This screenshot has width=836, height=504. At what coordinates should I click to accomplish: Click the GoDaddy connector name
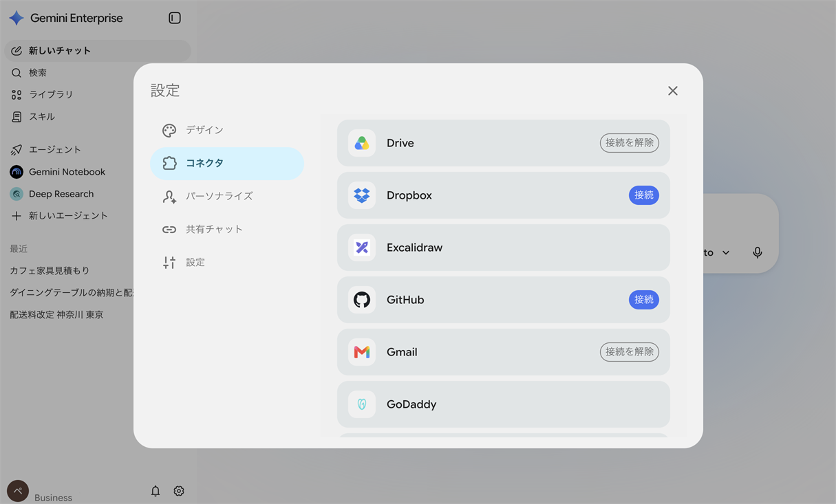[x=411, y=404]
